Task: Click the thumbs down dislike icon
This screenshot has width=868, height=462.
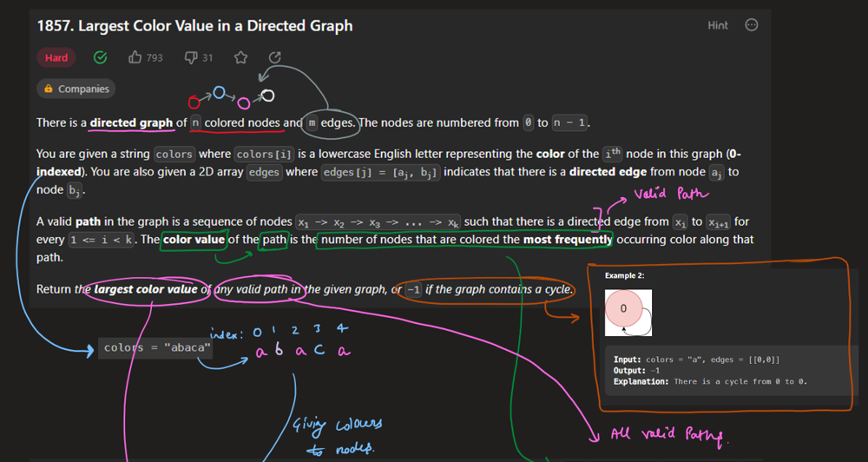Action: (x=191, y=58)
